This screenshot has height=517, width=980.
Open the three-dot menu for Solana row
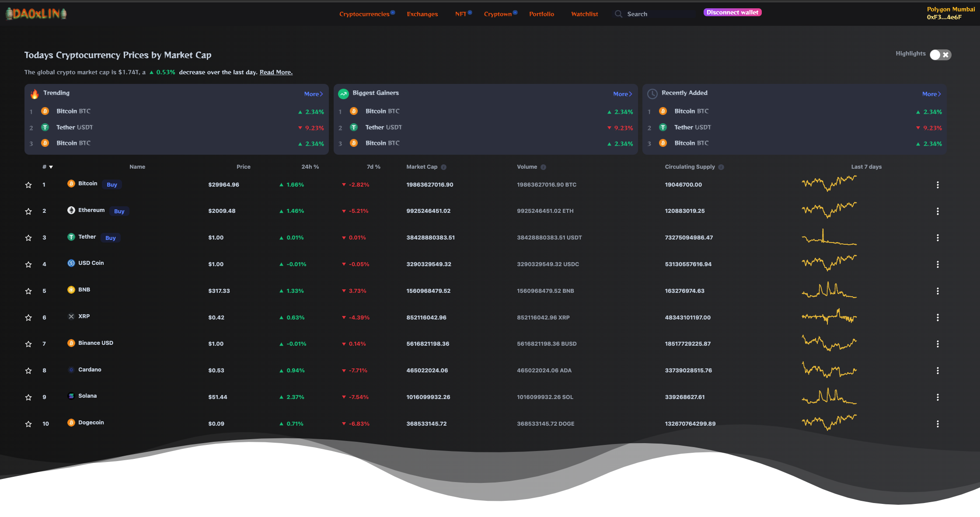[938, 397]
